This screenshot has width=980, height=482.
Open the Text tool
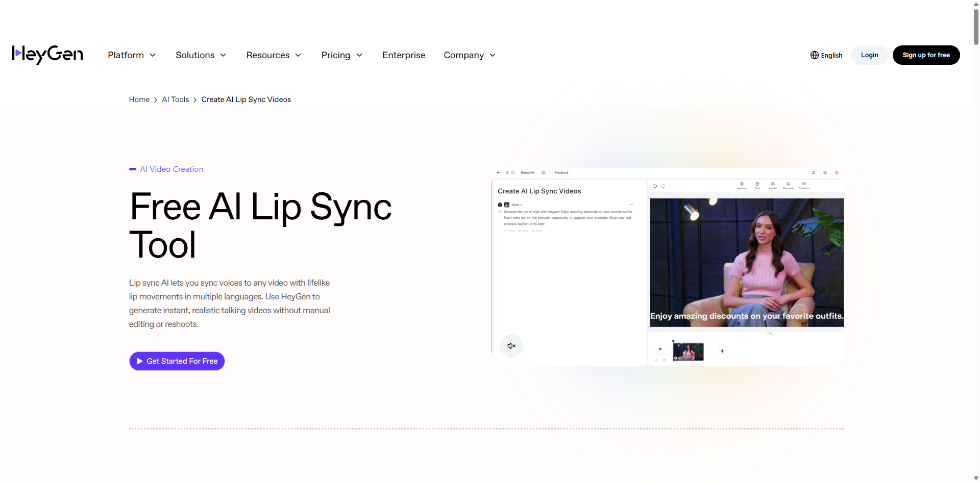click(757, 186)
